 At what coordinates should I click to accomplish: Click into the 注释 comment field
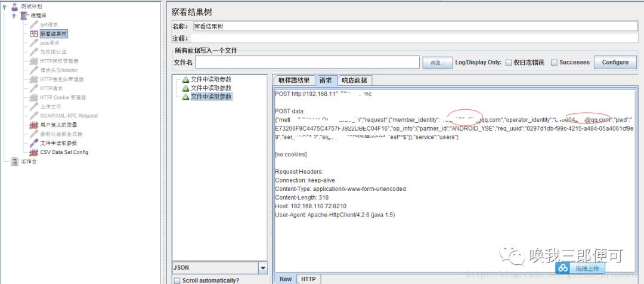(x=415, y=38)
